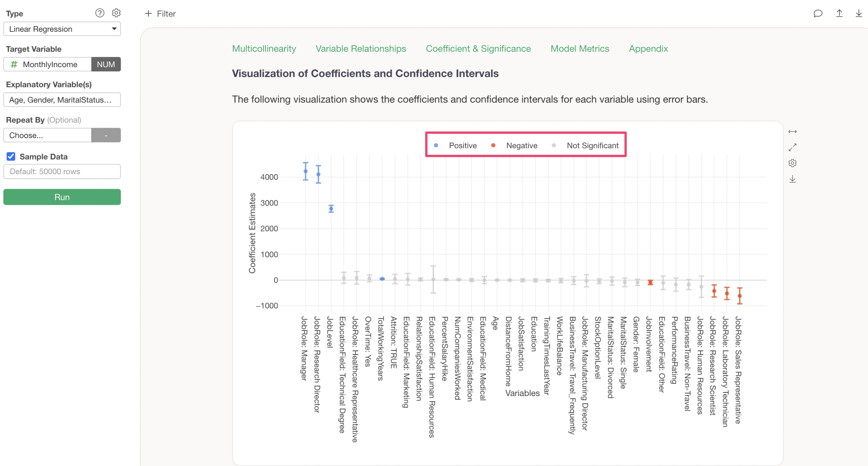Click the 'JobSatisfaction' x-axis label
The height and width of the screenshot is (466, 868).
tap(521, 344)
